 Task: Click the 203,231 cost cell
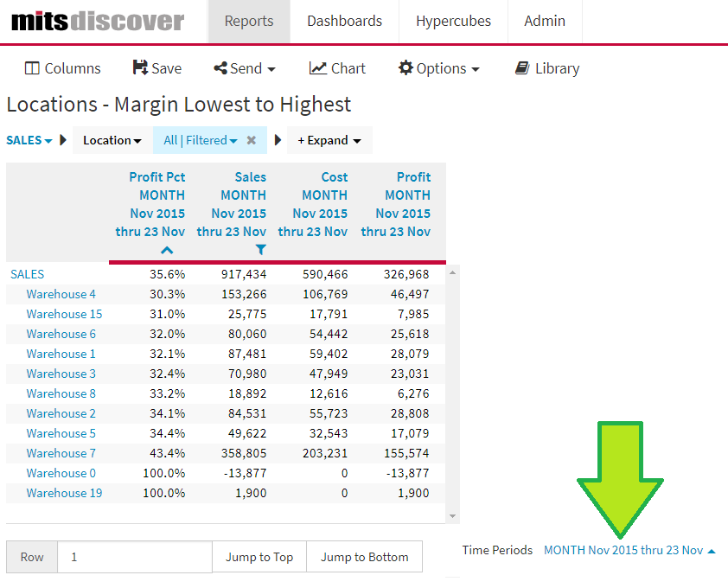coord(325,454)
